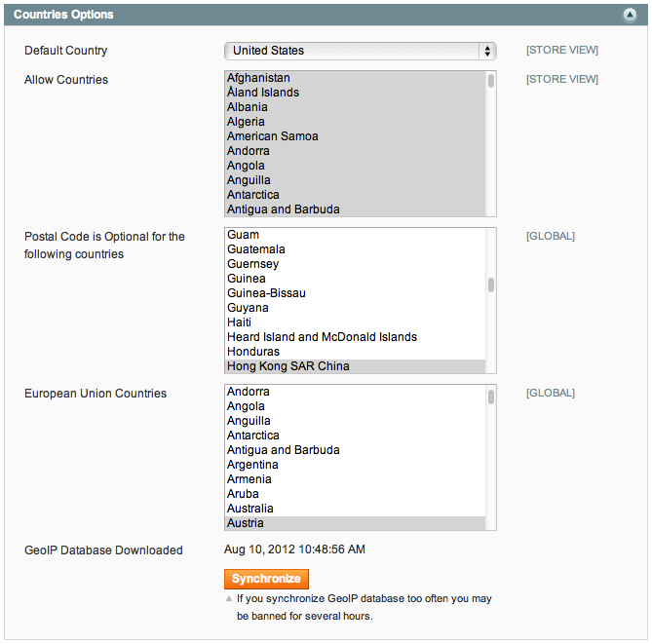Viewport: 652px width, 644px height.
Task: Open the Default Country dropdown
Action: pos(360,51)
